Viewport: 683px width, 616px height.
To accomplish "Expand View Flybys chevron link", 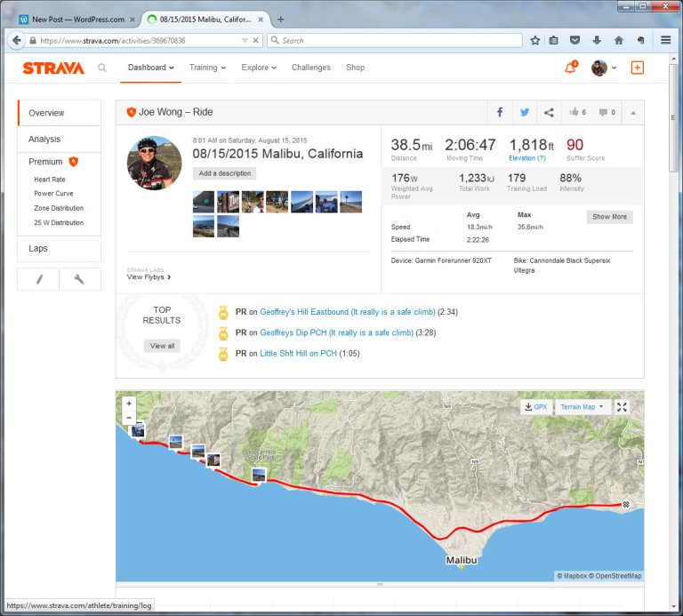I will pos(149,276).
